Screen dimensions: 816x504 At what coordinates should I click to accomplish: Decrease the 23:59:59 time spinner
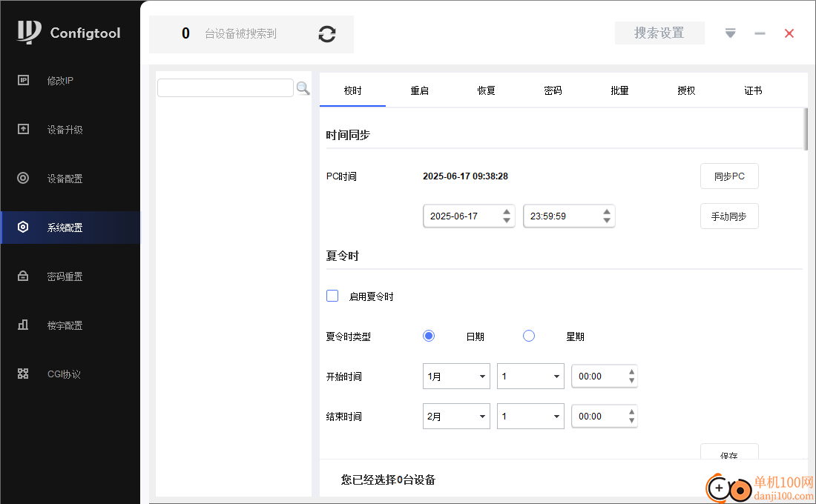(x=606, y=221)
